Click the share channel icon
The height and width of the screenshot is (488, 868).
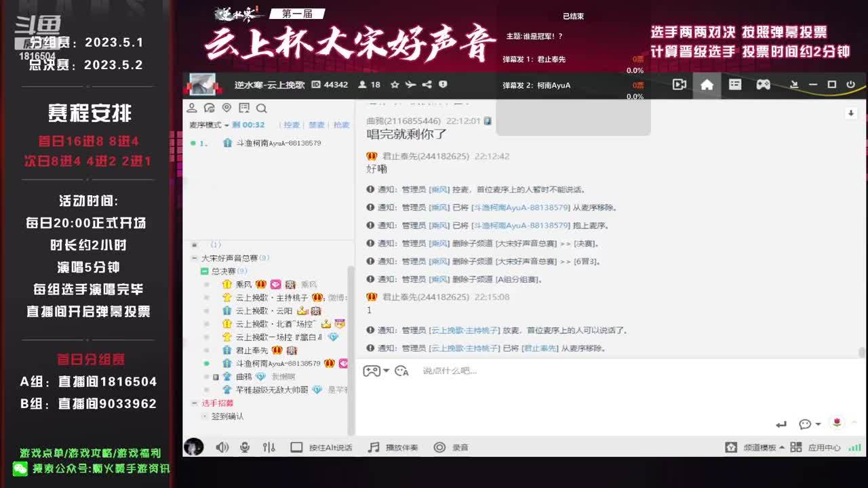tap(427, 85)
